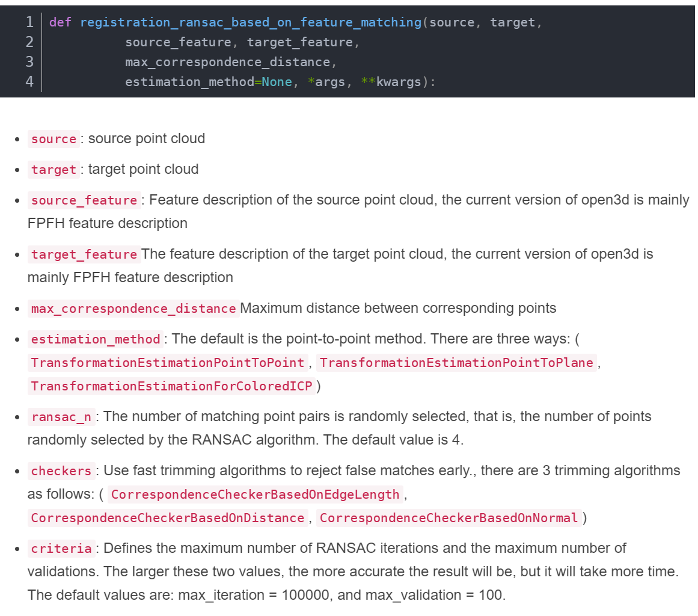Click the target_feature code label
Viewport: 698px width, 616px height.
[x=83, y=254]
